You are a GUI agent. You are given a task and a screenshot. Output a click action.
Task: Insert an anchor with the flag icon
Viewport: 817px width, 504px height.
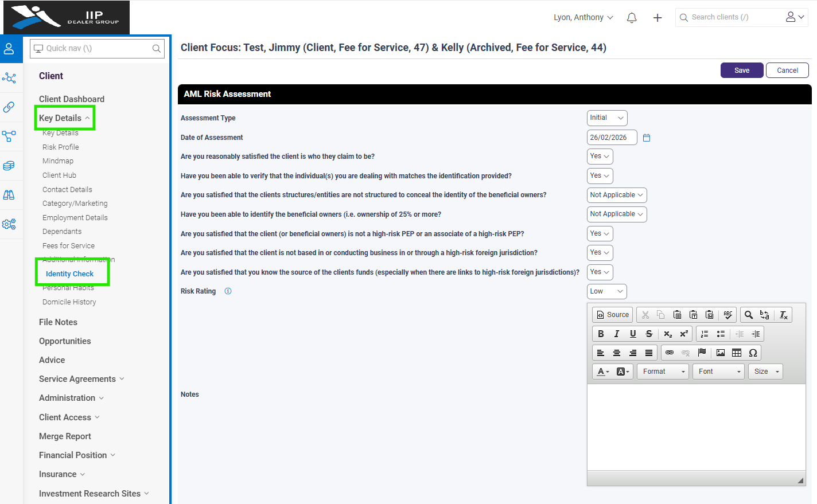click(x=702, y=353)
